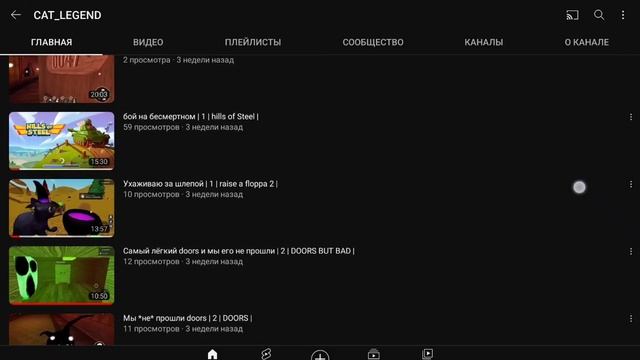This screenshot has width=640, height=360.
Task: Tap the Home icon in bottom bar
Action: point(213,354)
